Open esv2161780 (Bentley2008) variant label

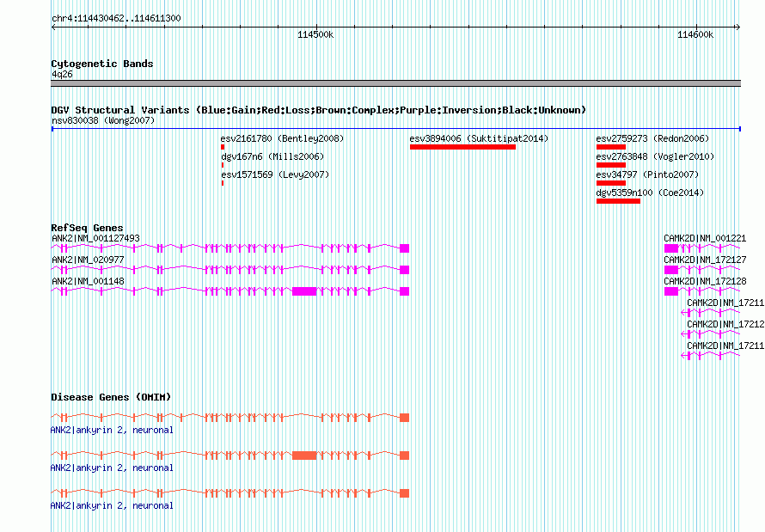click(x=282, y=138)
